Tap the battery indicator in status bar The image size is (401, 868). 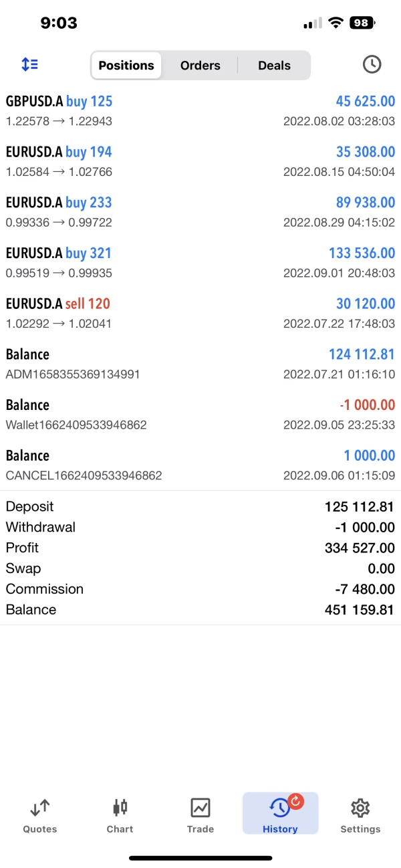tap(361, 23)
